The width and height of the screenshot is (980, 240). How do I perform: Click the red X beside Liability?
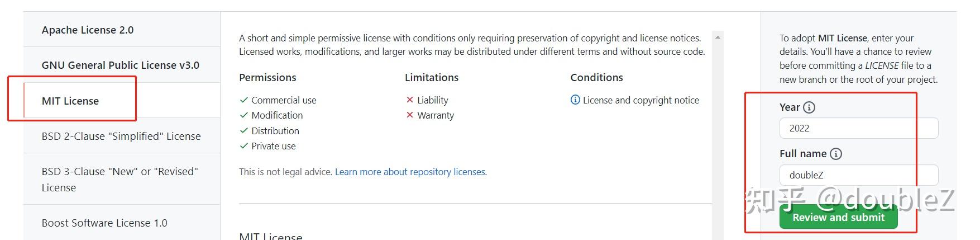point(409,100)
